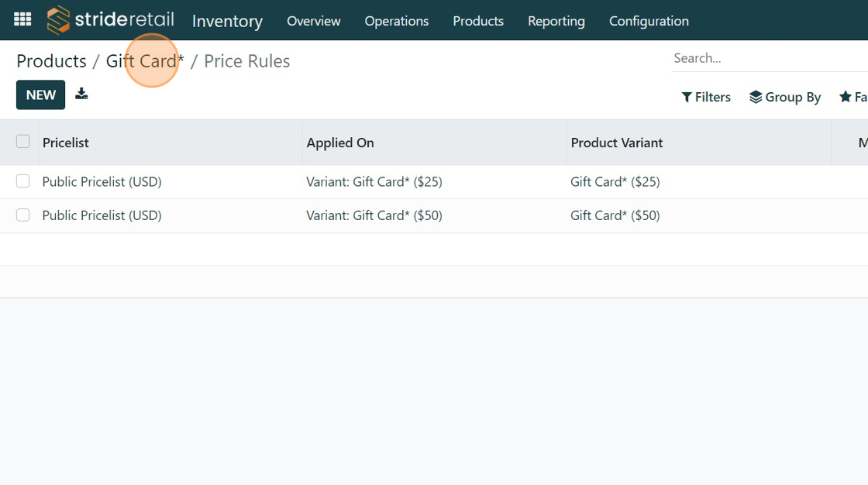Open the Filters funnel option
868x485 pixels.
(x=706, y=97)
